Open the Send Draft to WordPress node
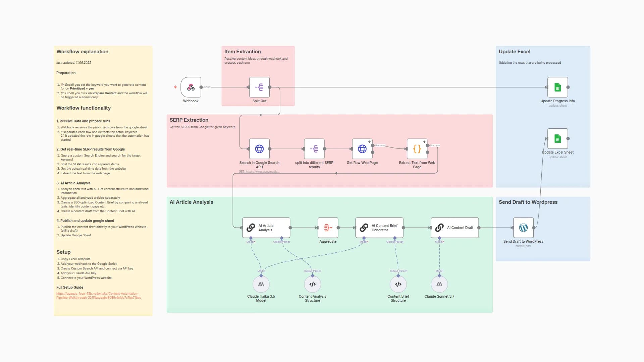Image resolution: width=644 pixels, height=362 pixels. coord(523,228)
